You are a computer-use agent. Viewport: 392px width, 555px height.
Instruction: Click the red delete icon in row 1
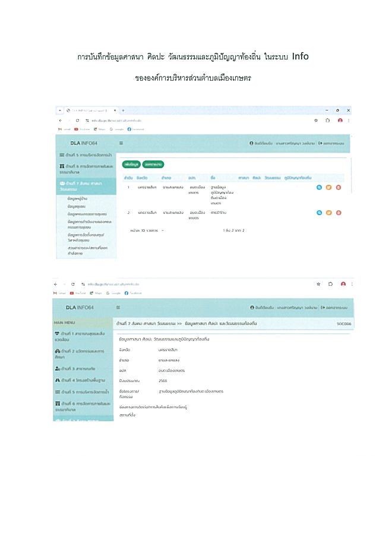[x=338, y=187]
